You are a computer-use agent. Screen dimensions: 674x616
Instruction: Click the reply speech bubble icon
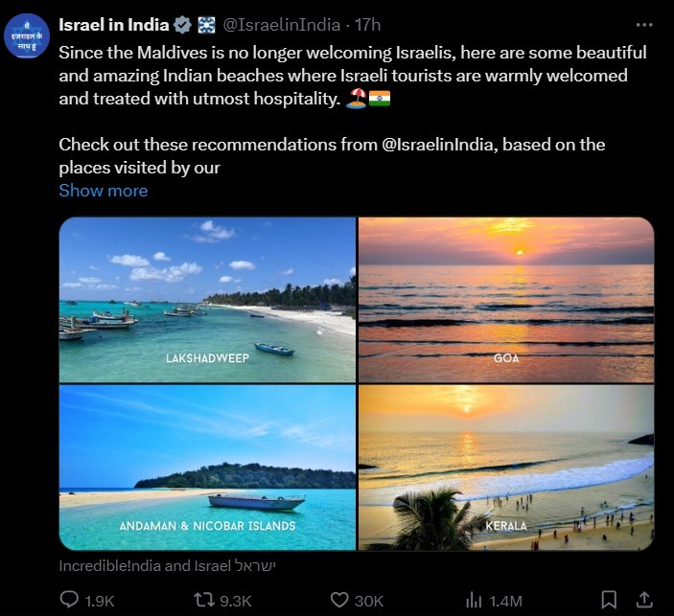pos(69,600)
